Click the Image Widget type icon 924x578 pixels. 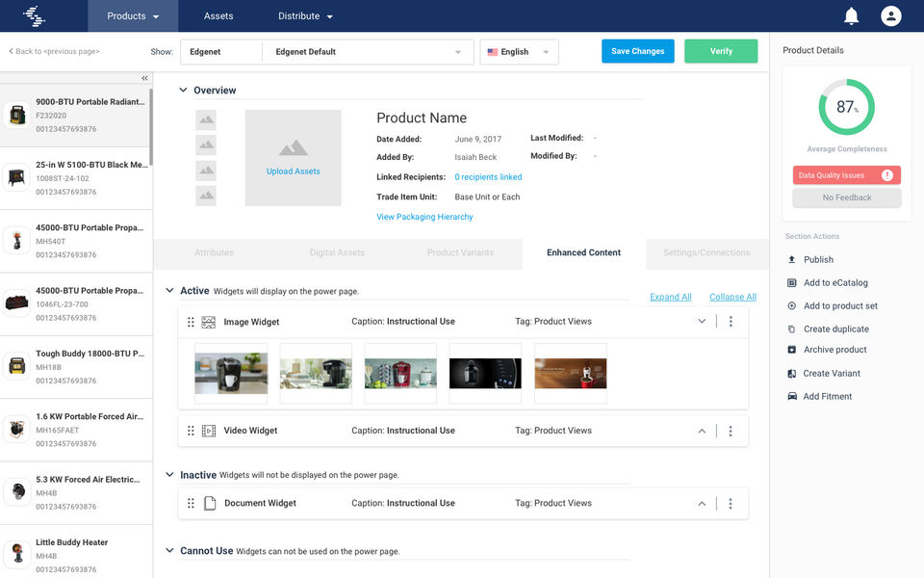209,322
